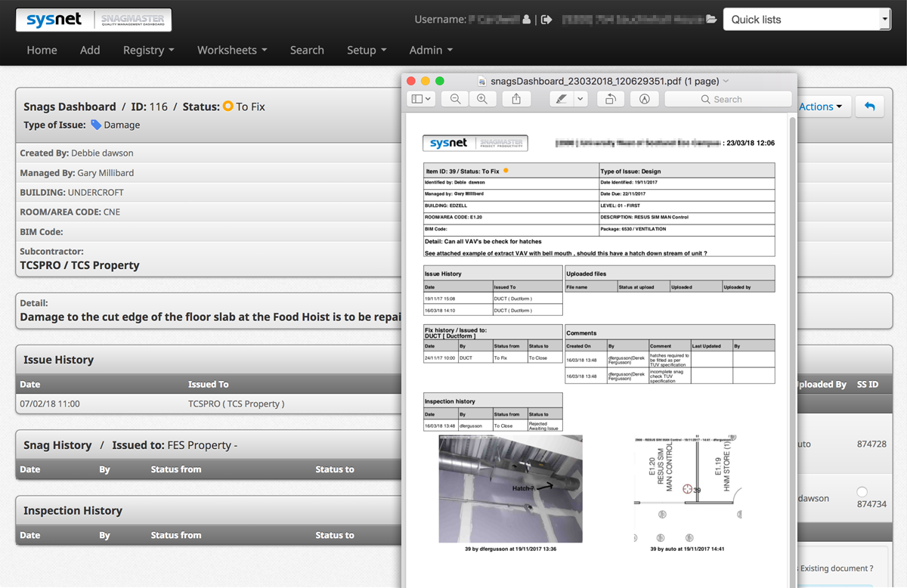Click the logout icon beside username
This screenshot has height=588, width=907.
point(547,20)
